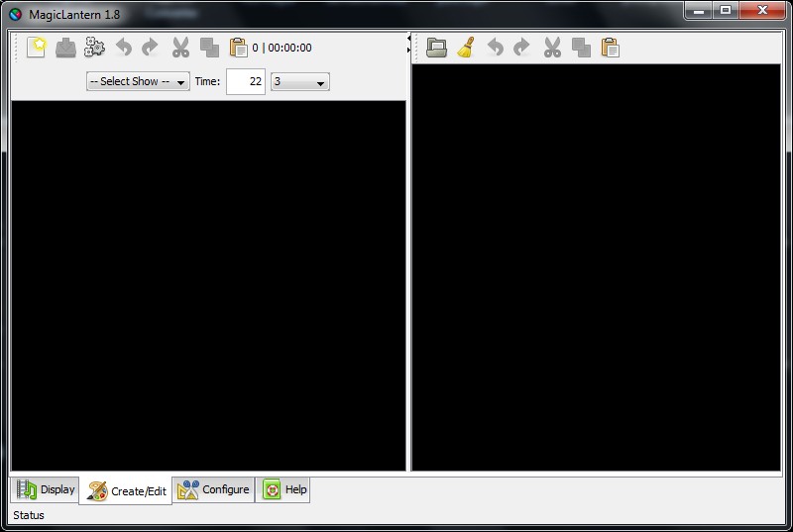Image resolution: width=793 pixels, height=532 pixels.
Task: Select the Create/Edit tab
Action: tap(126, 490)
